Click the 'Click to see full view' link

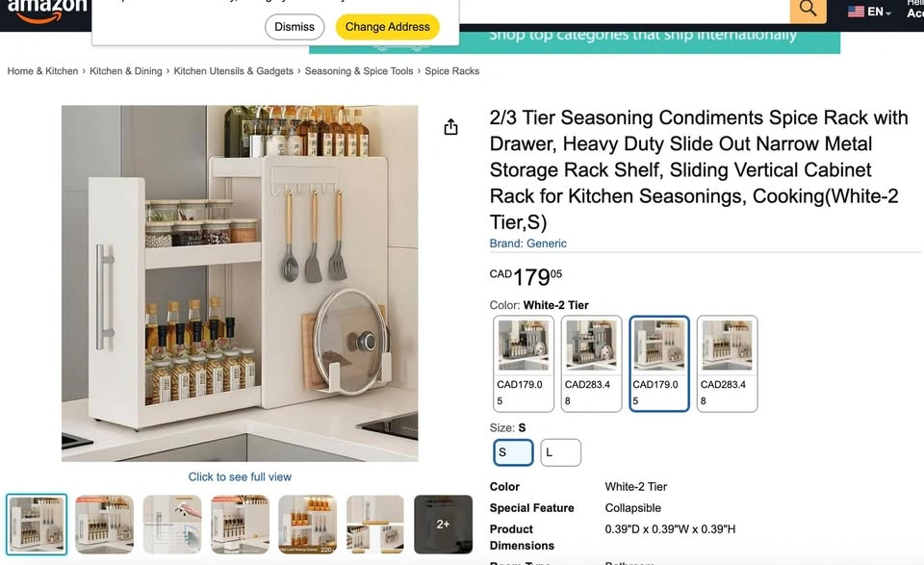pyautogui.click(x=240, y=476)
